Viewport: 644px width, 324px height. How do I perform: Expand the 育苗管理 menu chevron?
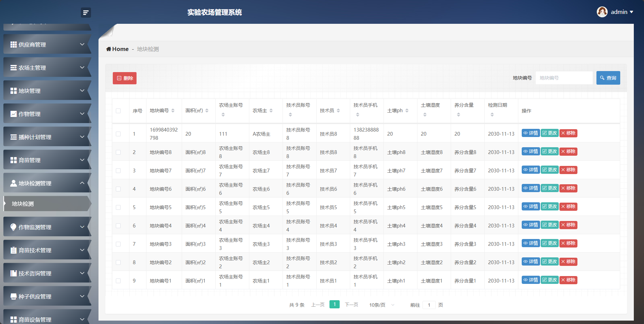(x=82, y=160)
